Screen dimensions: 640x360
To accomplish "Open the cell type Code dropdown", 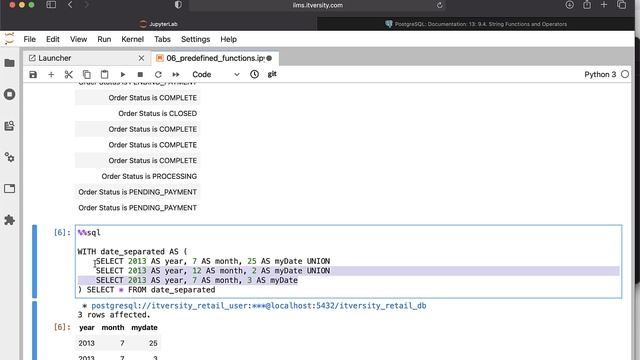I will point(216,74).
